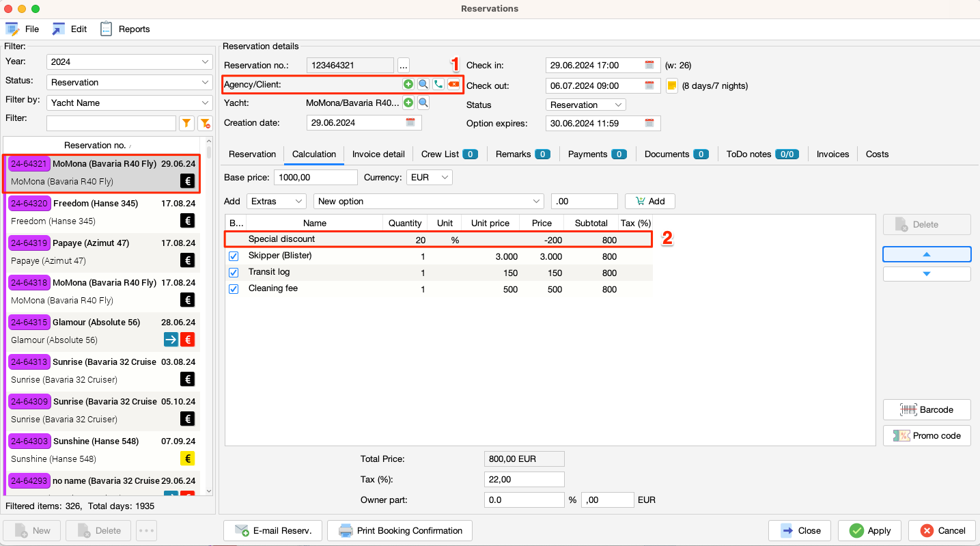Switch to the Costs tab
The width and height of the screenshot is (980, 546).
877,154
